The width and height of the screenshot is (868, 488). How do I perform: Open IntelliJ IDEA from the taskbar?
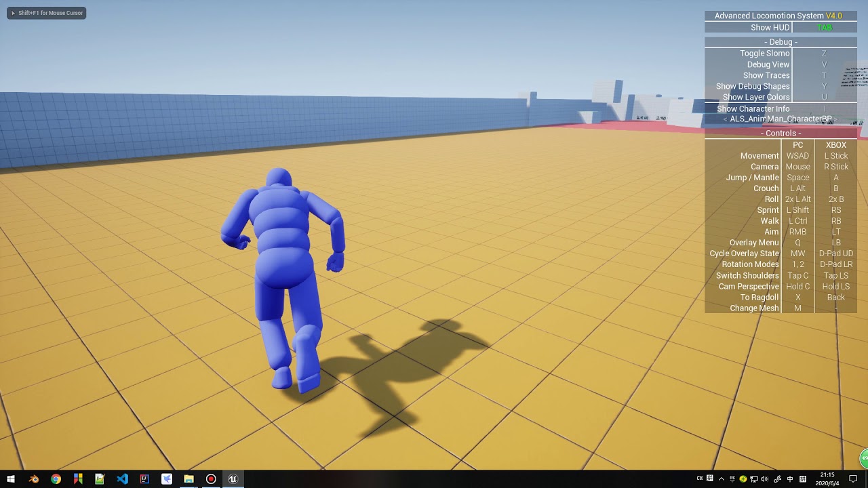point(144,479)
